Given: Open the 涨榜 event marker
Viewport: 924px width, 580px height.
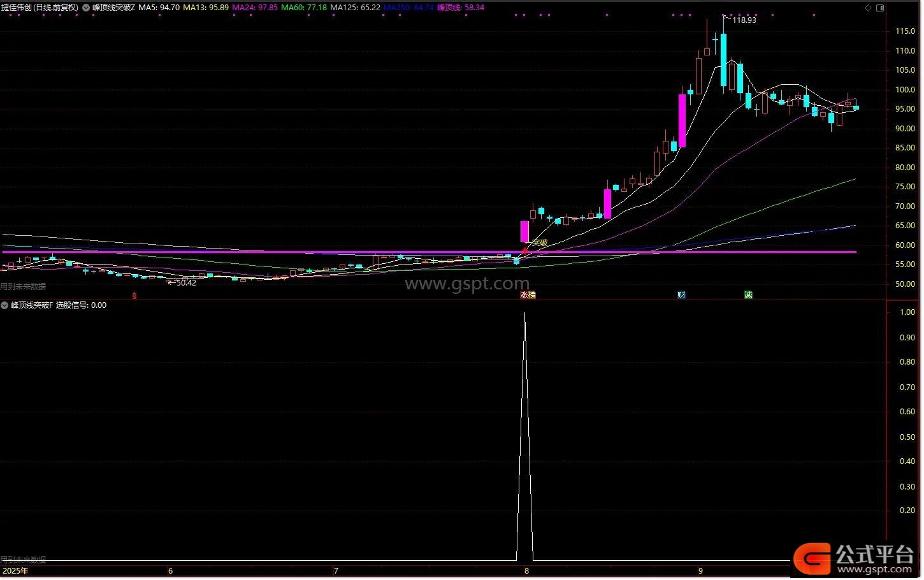Looking at the screenshot, I should (528, 295).
